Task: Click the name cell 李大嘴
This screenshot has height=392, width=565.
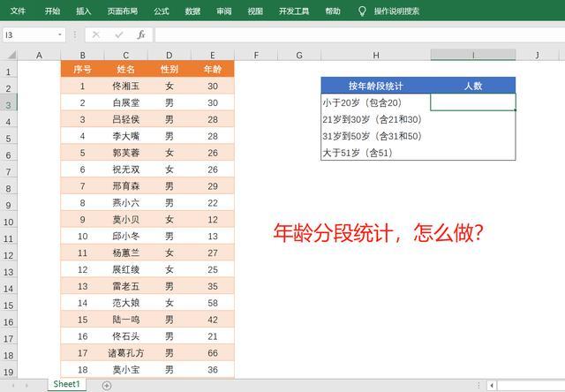Action: pyautogui.click(x=125, y=136)
